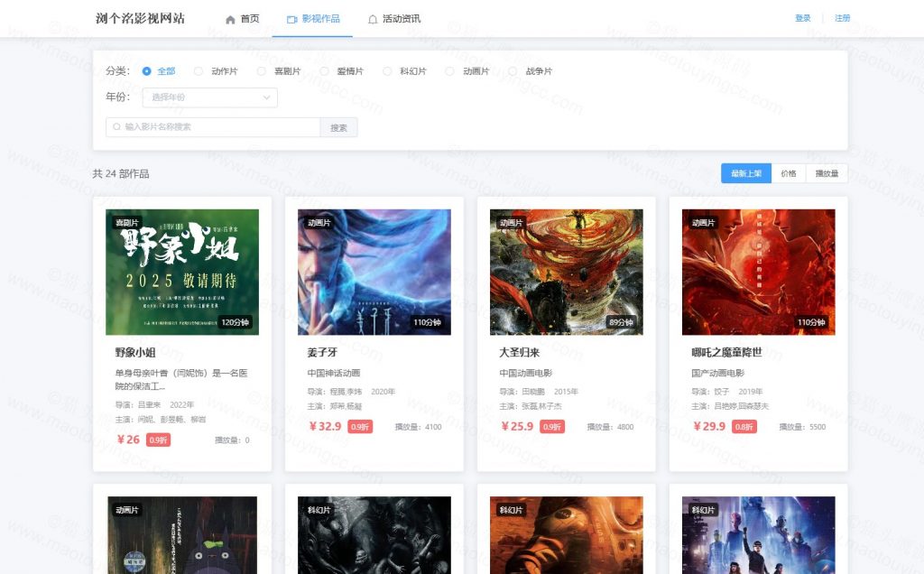Select the 动作片 category radio button
Image resolution: width=924 pixels, height=574 pixels.
click(x=198, y=71)
